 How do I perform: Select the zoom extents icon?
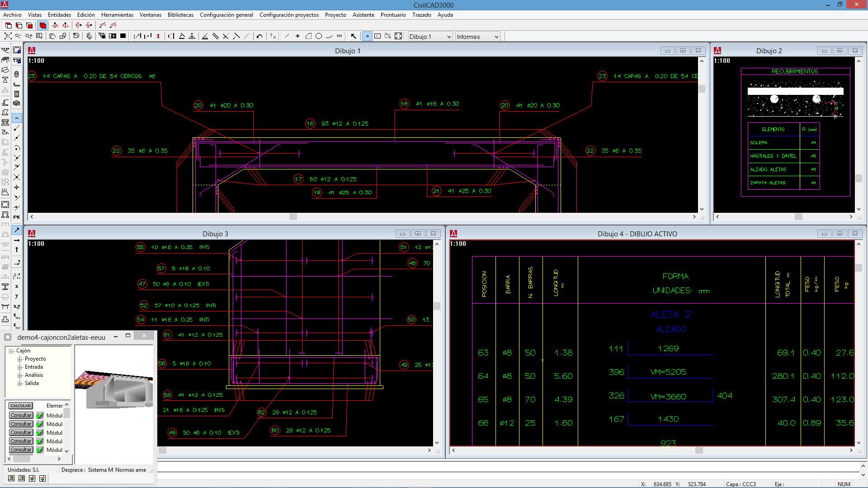(x=8, y=36)
